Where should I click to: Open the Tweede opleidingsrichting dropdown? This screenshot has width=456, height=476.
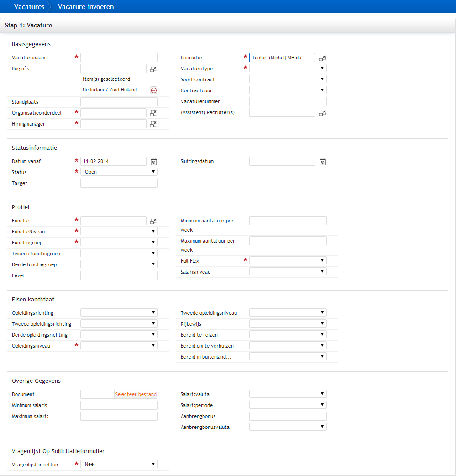coord(119,323)
